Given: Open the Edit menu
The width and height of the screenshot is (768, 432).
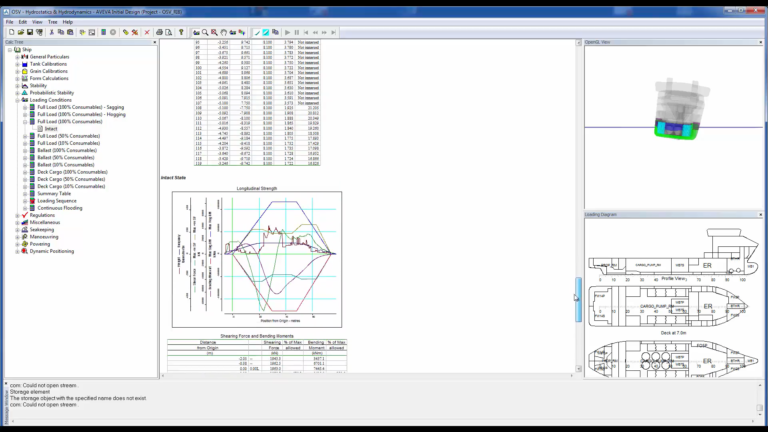Looking at the screenshot, I should click(23, 22).
